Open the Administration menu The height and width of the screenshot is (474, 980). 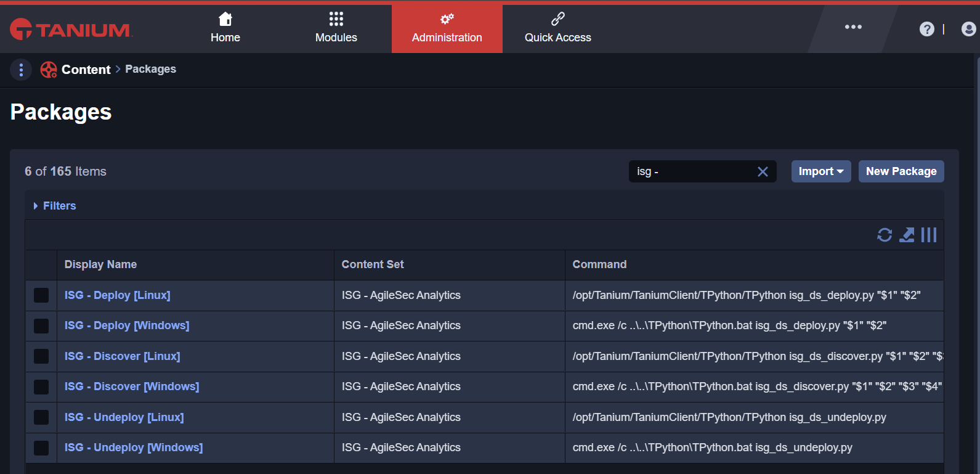pyautogui.click(x=447, y=29)
